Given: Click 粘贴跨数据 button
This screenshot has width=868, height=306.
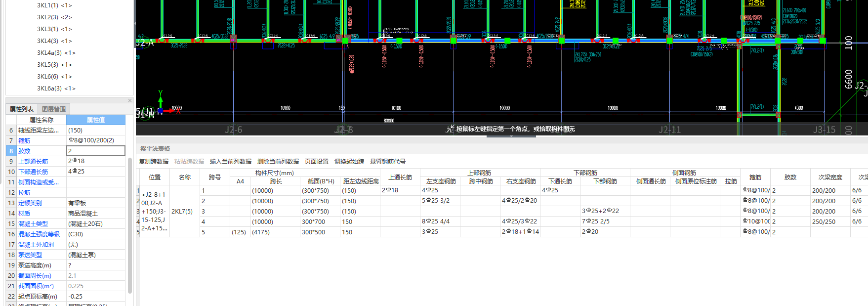Looking at the screenshot, I should coord(189,162).
